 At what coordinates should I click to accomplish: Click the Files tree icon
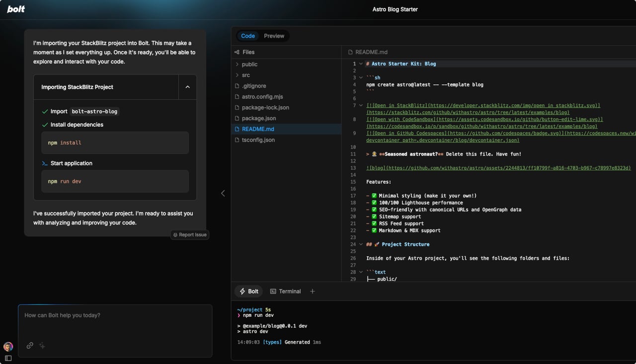(237, 52)
